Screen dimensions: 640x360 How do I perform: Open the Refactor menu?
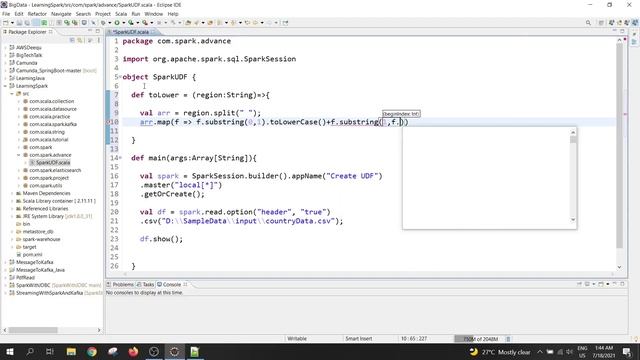click(37, 14)
